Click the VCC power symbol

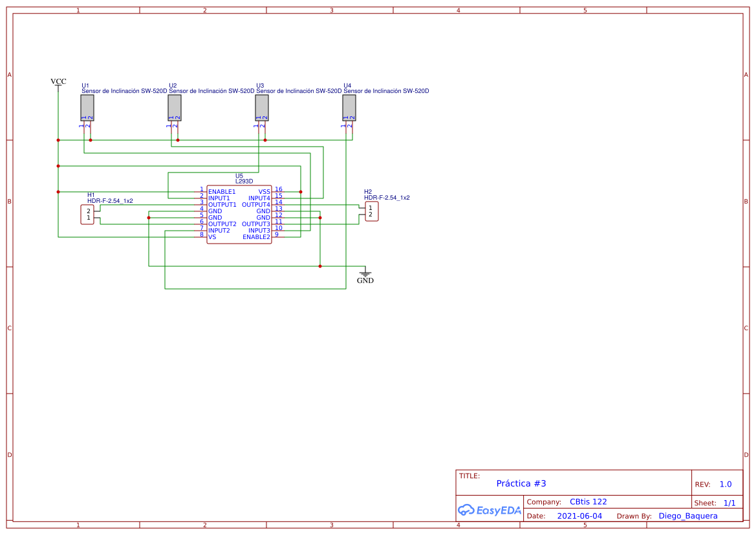58,82
